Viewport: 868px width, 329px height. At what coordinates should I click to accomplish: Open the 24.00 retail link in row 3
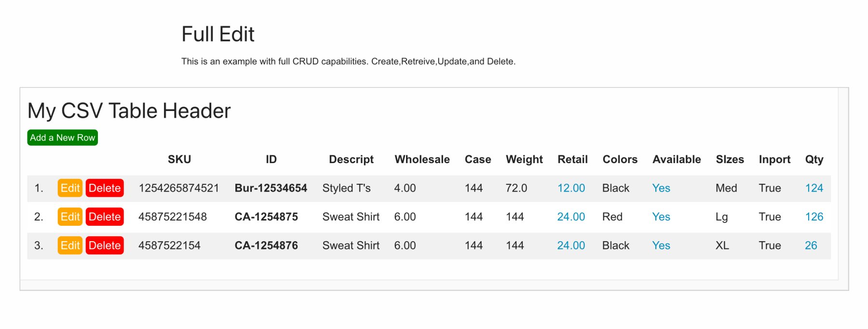[x=571, y=246]
